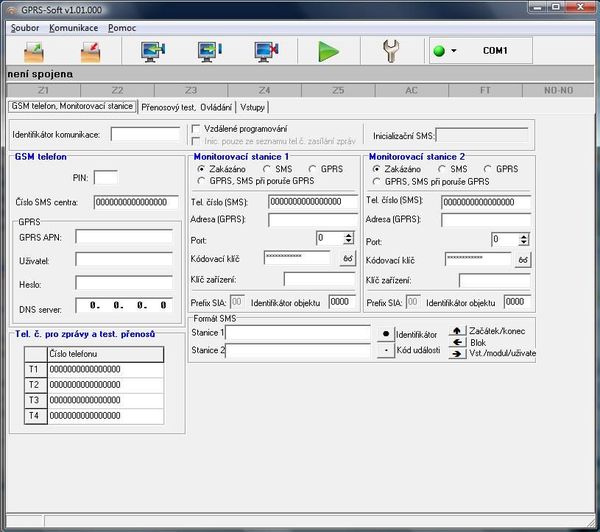The width and height of the screenshot is (600, 532).
Task: Decrease Port value for station 2
Action: (524, 243)
